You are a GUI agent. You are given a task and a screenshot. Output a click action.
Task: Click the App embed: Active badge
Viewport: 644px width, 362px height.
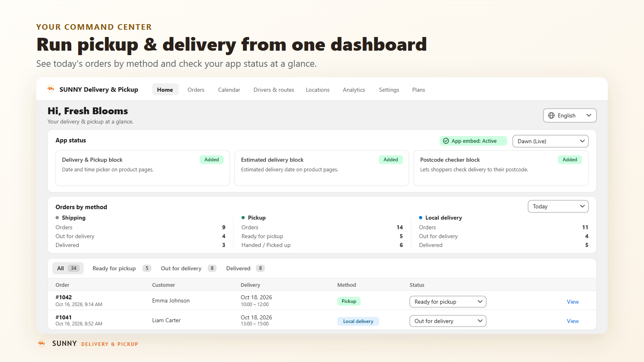[473, 141]
